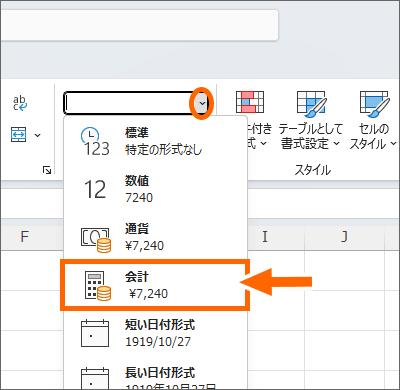Click the calculator accounting format icon
This screenshot has width=400, height=390.
[x=97, y=286]
